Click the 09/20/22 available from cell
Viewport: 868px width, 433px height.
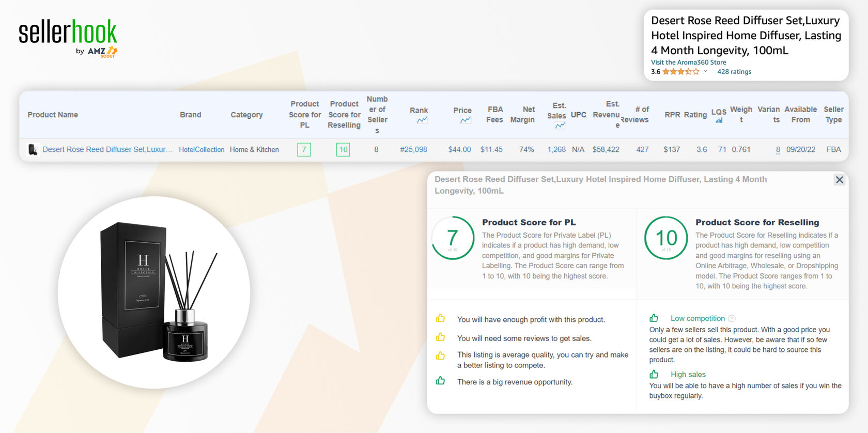[x=801, y=149]
